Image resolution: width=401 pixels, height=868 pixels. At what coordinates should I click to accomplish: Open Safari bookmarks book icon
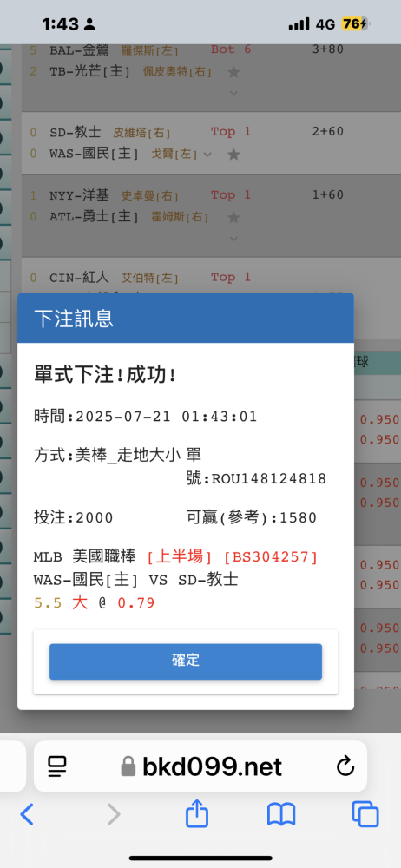click(x=281, y=815)
